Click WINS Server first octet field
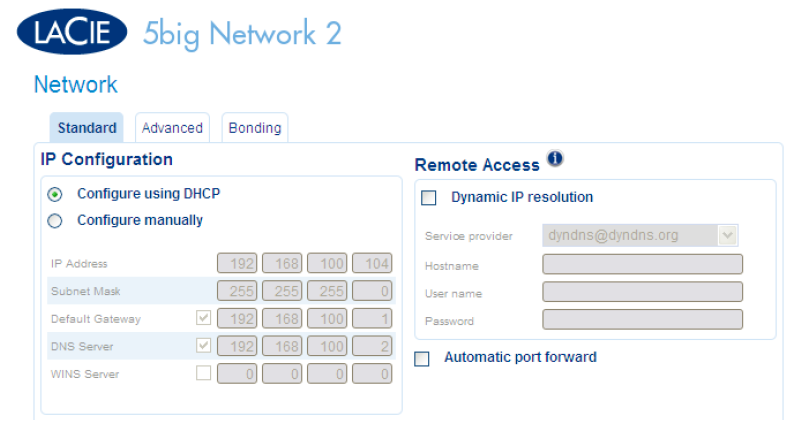 click(237, 374)
